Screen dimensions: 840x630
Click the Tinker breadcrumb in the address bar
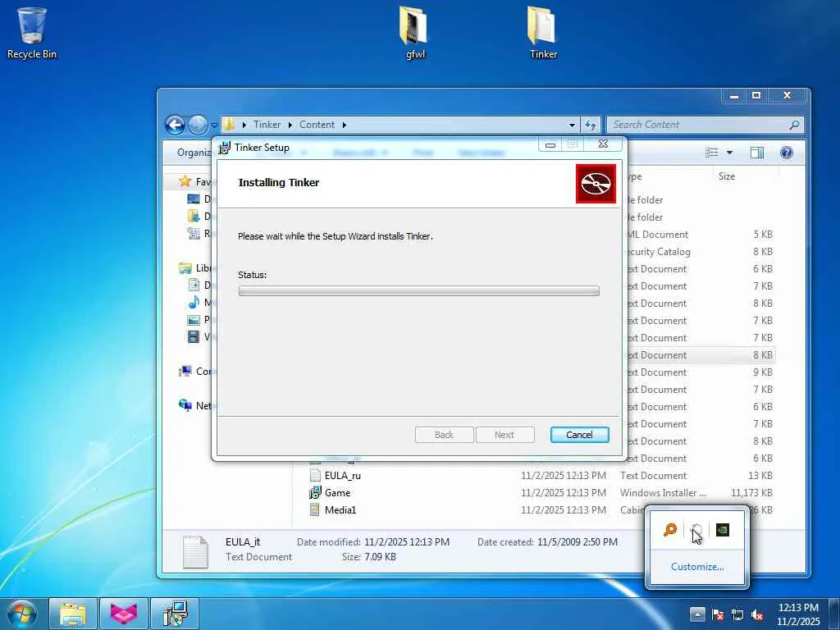[267, 125]
